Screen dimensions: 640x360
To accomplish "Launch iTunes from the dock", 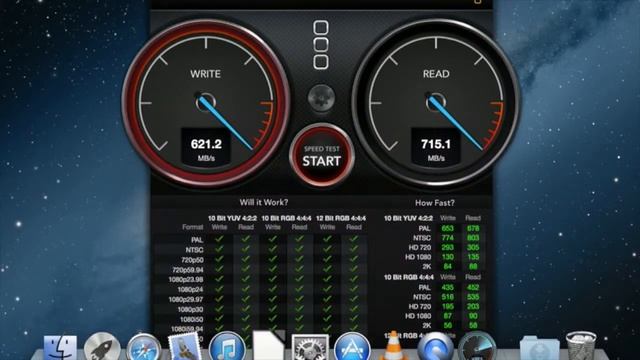I will pyautogui.click(x=227, y=347).
